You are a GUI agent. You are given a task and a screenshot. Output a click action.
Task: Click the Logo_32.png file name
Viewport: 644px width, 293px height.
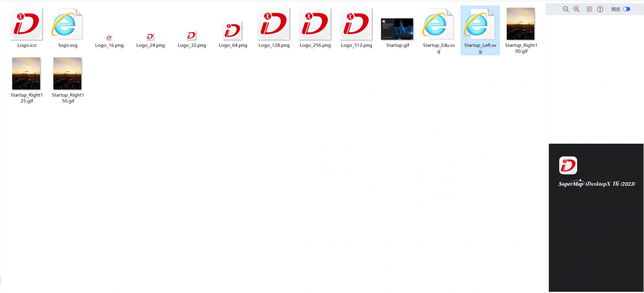[192, 45]
